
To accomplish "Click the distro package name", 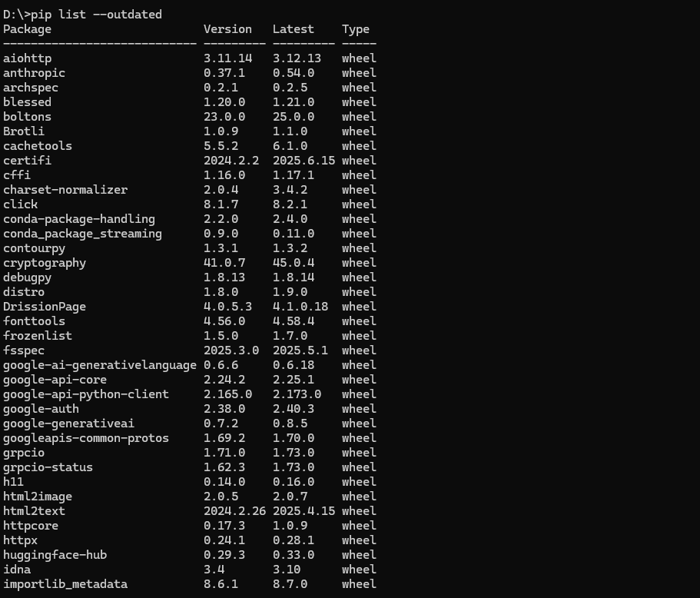I will click(24, 292).
